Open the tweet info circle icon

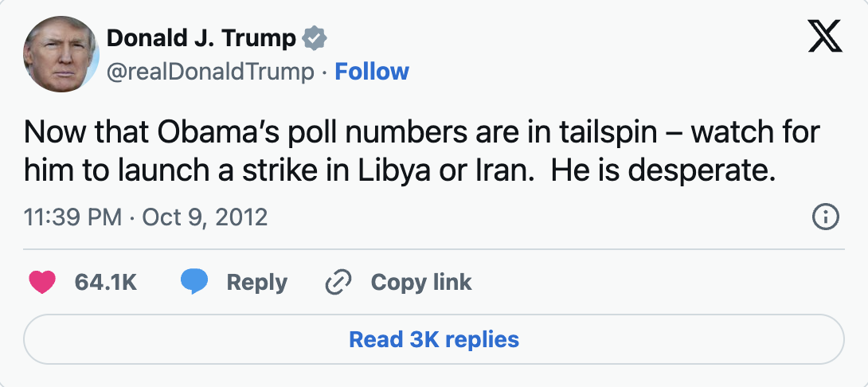click(825, 217)
